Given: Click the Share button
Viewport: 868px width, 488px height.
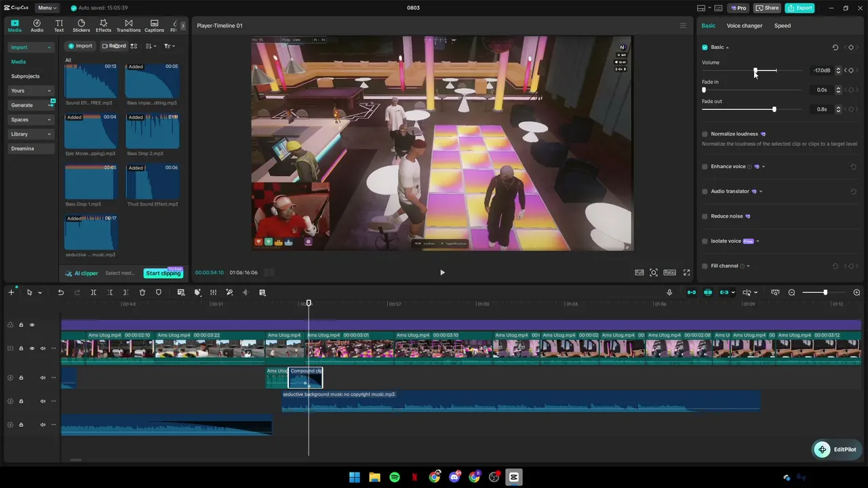Looking at the screenshot, I should pos(768,8).
